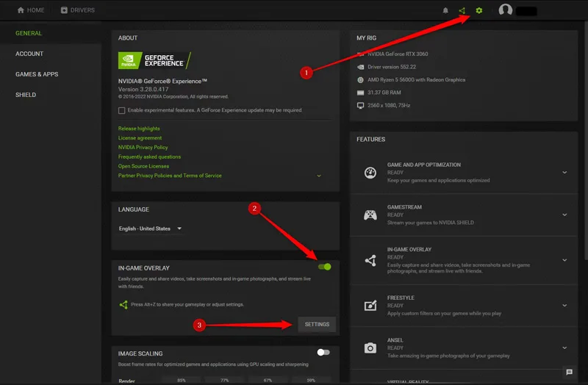Expand Partner Privacy Policies chevron
Viewport: 588px width, 385px height.
pos(319,176)
